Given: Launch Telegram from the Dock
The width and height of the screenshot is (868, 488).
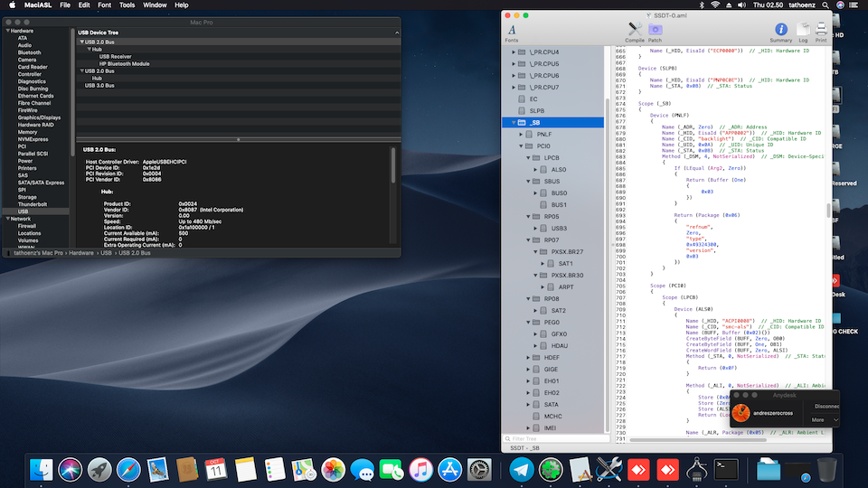Looking at the screenshot, I should [521, 469].
